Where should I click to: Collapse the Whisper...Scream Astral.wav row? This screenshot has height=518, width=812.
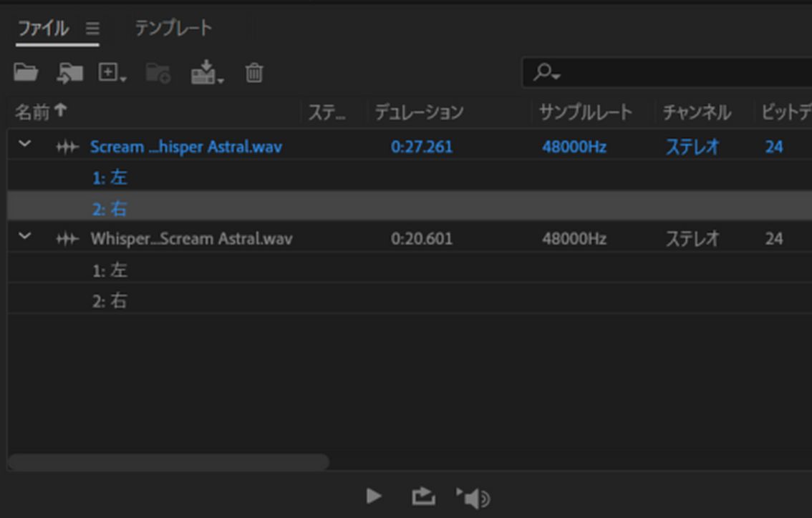point(25,237)
